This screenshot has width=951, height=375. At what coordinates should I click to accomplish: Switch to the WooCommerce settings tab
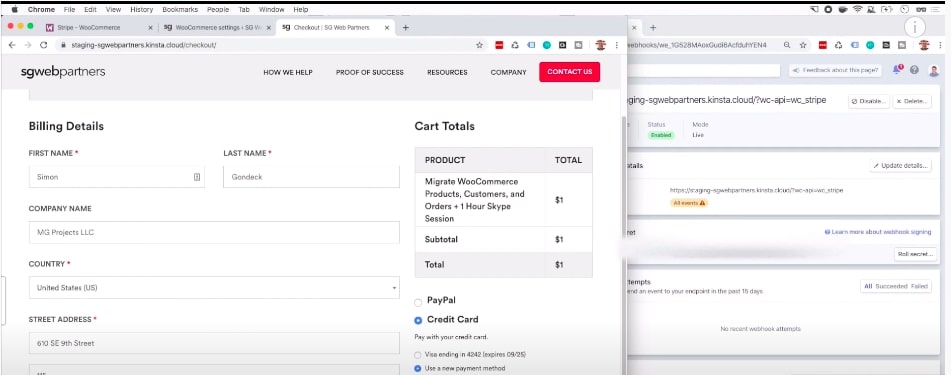coord(217,28)
